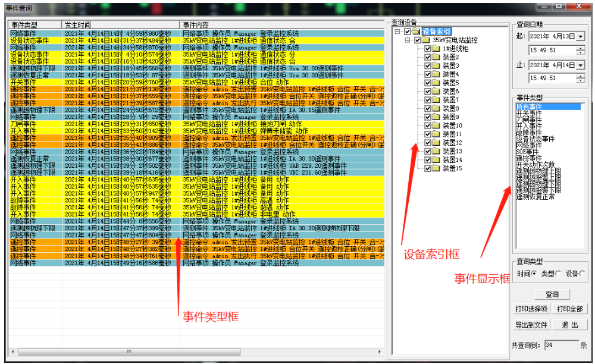The image size is (595, 364).
Task: Open the end date dropdown calendar
Action: tap(580, 65)
